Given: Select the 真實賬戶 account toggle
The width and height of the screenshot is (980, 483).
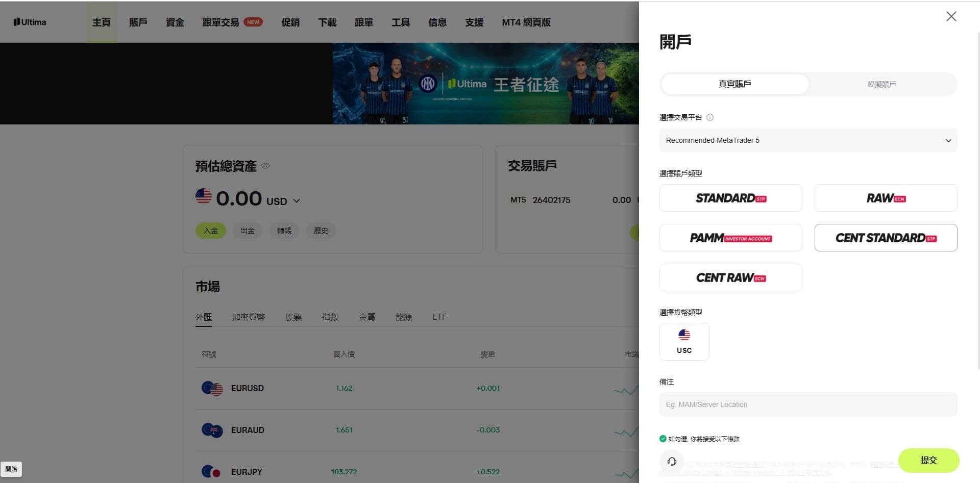Looking at the screenshot, I should tap(734, 84).
